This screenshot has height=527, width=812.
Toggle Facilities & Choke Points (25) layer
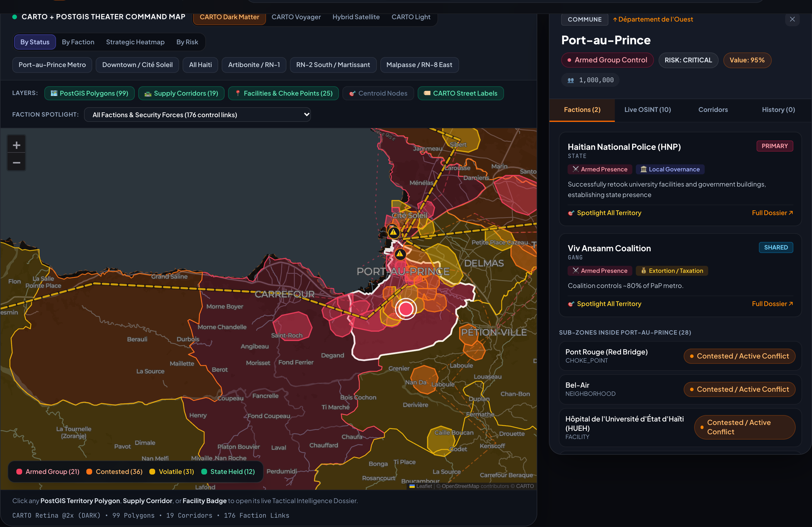(x=283, y=93)
